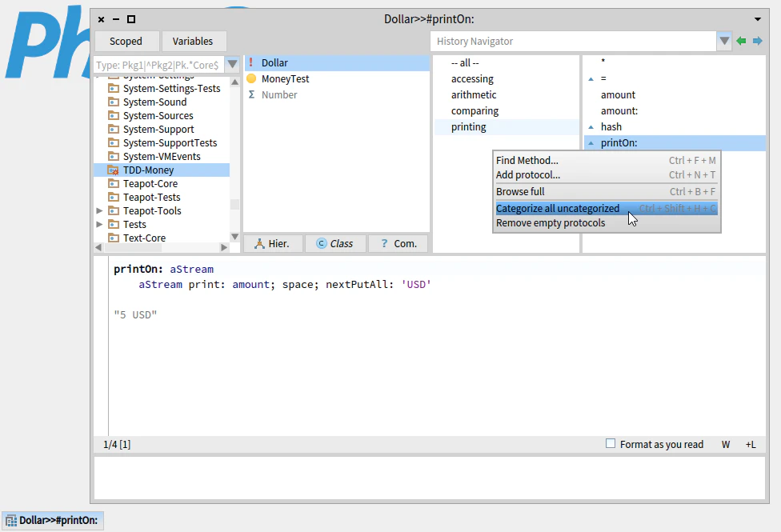Click the package list scroll right arrow
The image size is (781, 532).
[224, 247]
